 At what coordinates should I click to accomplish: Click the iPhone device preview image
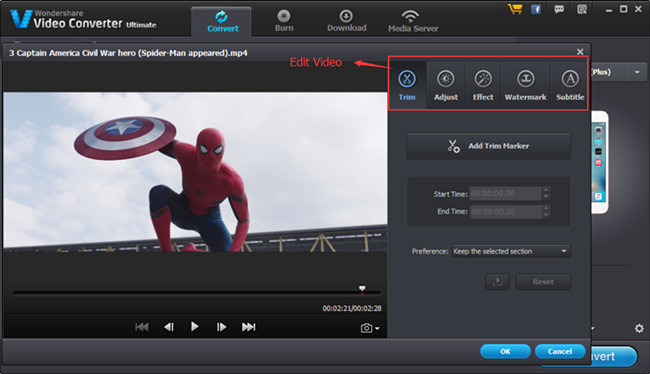[599, 162]
